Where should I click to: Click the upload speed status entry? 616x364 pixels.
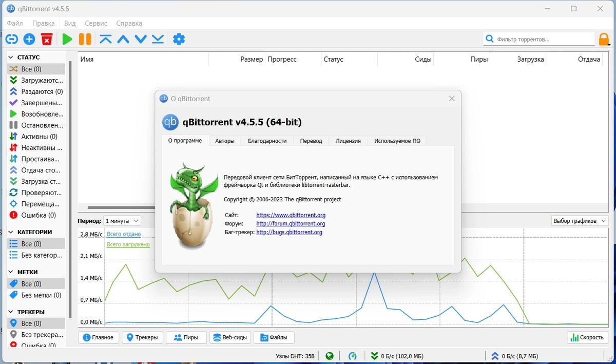pos(515,356)
